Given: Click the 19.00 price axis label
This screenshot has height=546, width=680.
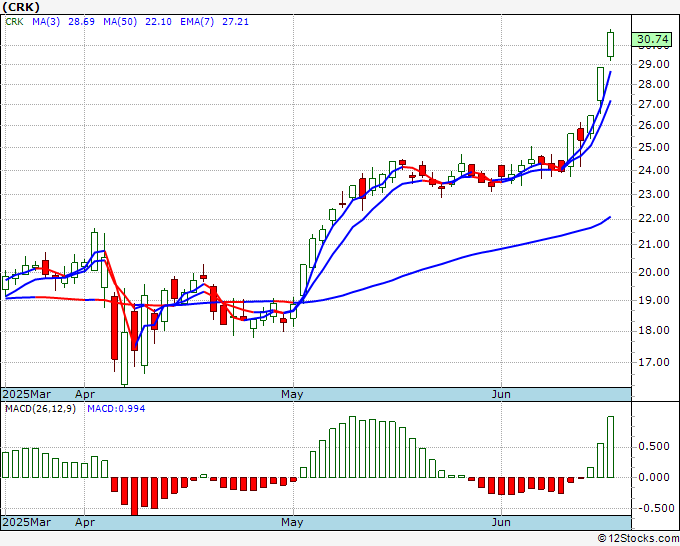Looking at the screenshot, I should (x=654, y=300).
